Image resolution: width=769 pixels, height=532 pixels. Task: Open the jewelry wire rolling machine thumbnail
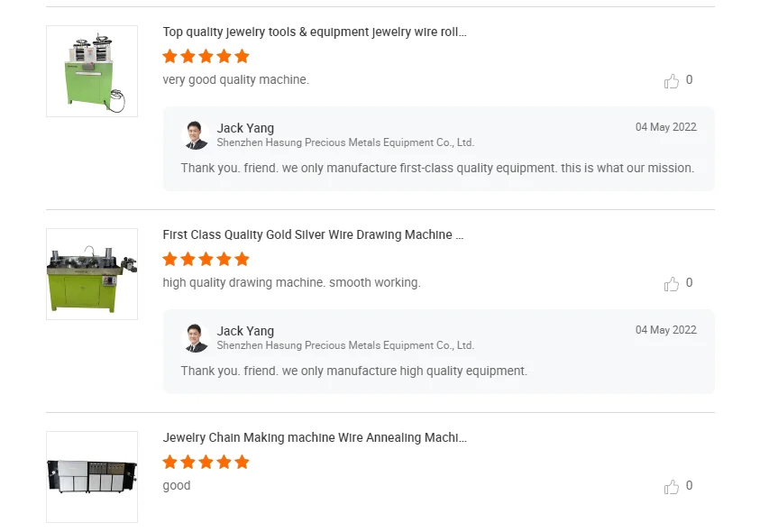coord(92,71)
